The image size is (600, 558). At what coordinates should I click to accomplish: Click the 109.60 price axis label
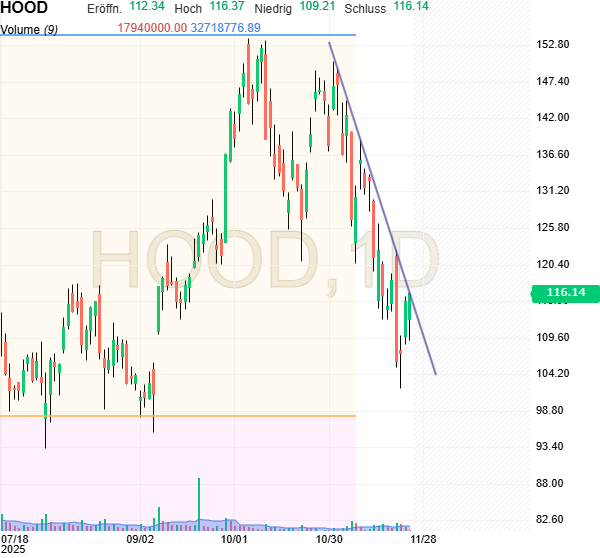[x=553, y=337]
